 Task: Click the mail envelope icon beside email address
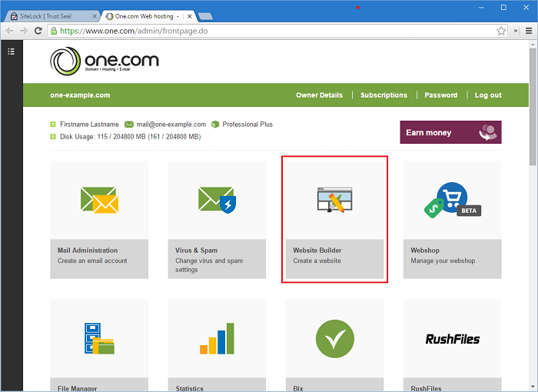pos(129,125)
